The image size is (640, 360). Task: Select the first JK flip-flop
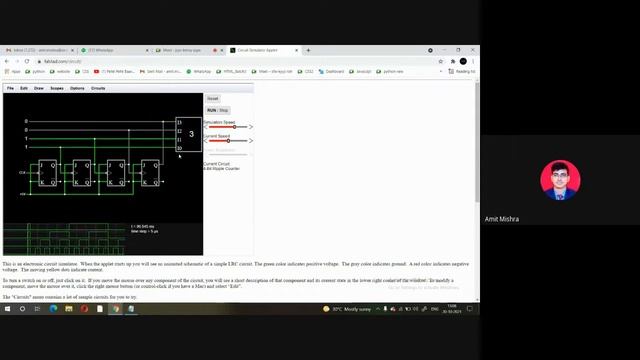[x=48, y=173]
